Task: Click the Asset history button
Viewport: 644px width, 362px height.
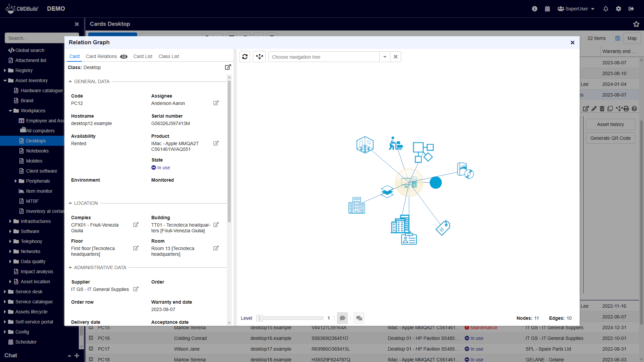Action: point(610,124)
